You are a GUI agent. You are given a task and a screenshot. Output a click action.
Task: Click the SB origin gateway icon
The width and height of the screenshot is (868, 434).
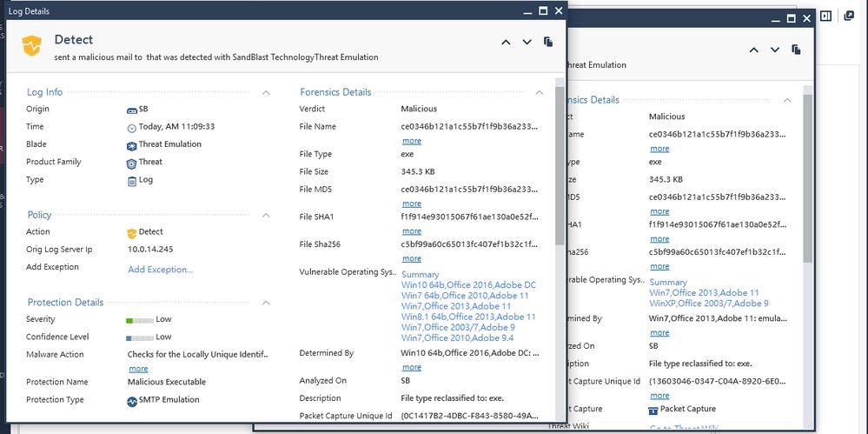132,110
